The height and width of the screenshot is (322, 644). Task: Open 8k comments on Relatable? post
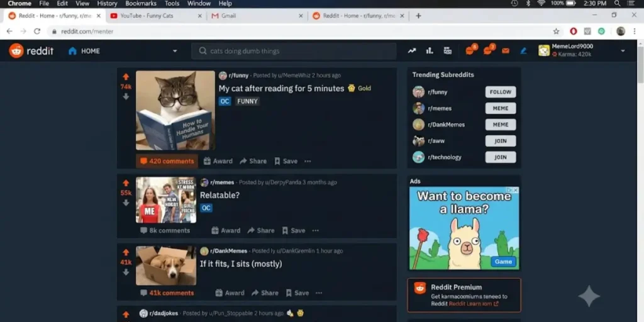point(165,230)
